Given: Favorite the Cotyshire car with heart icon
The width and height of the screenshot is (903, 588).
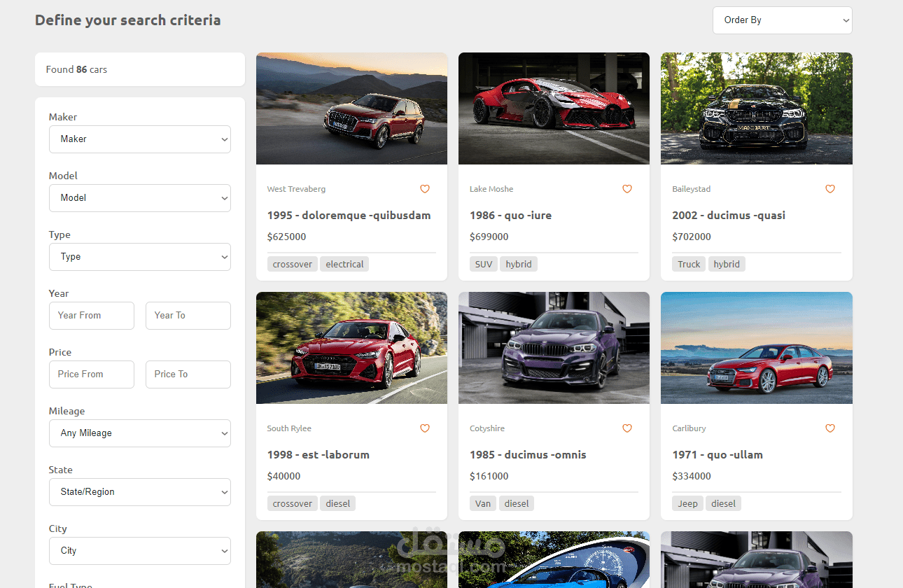Looking at the screenshot, I should tap(627, 428).
